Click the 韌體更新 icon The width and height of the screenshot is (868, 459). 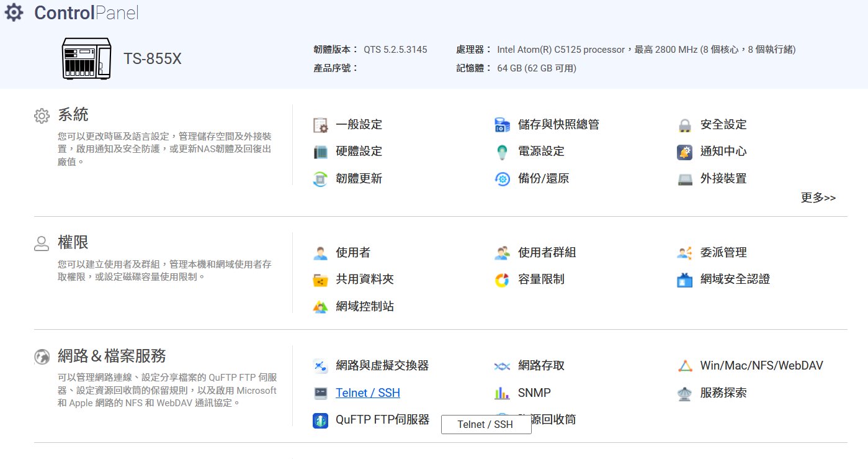320,179
